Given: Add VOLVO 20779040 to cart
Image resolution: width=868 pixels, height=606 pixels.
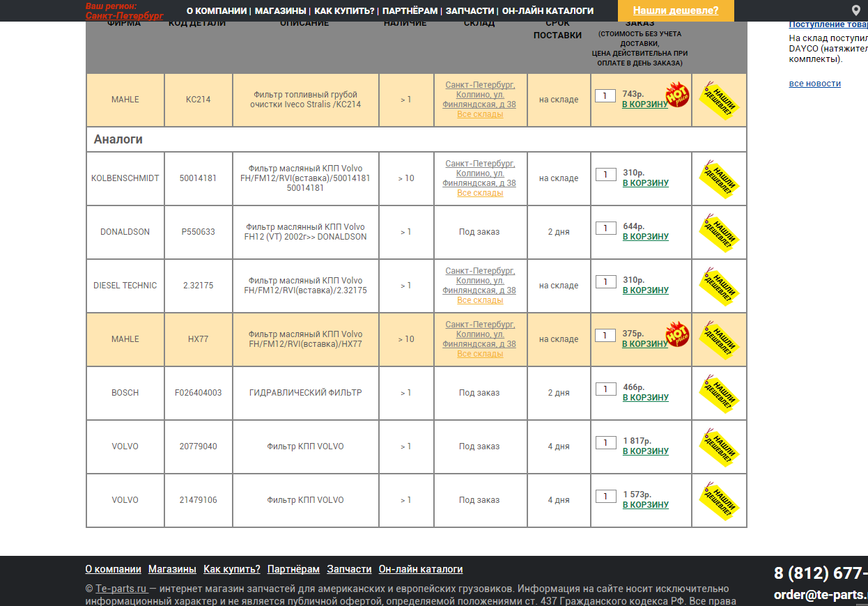Looking at the screenshot, I should coord(645,451).
